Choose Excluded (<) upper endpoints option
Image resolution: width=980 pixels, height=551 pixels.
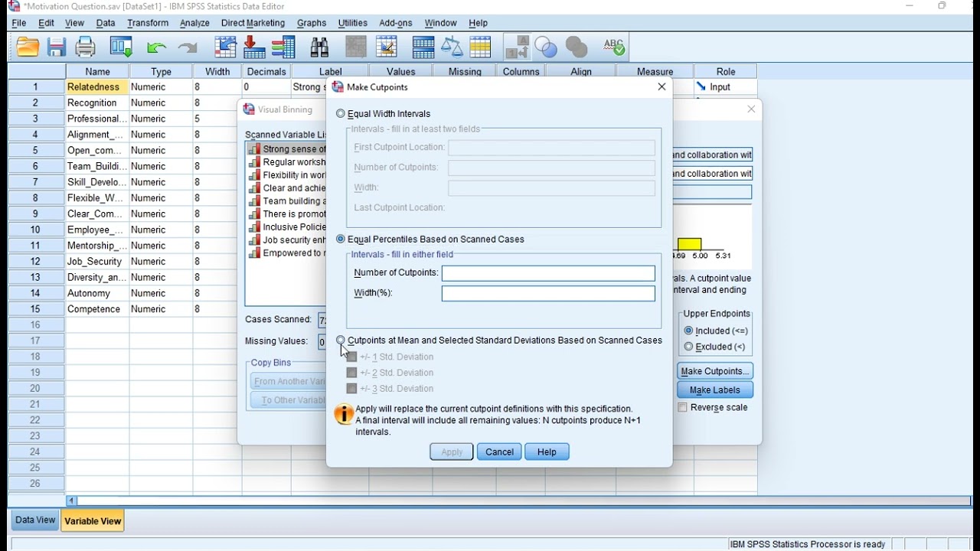688,347
